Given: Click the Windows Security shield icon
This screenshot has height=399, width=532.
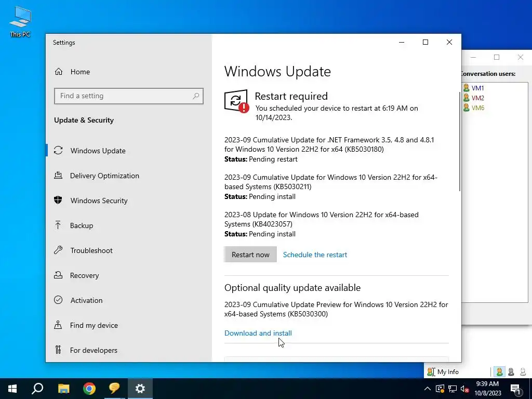Looking at the screenshot, I should coord(58,200).
